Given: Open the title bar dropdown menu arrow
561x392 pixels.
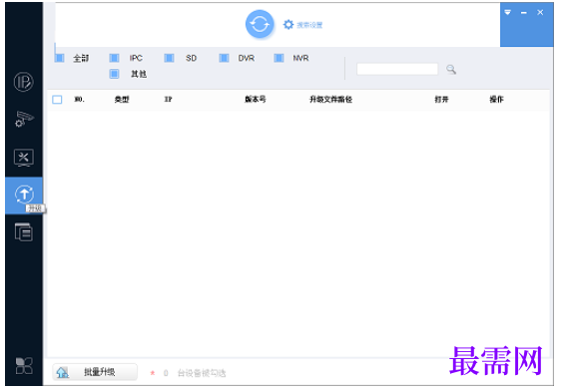Looking at the screenshot, I should tap(507, 13).
